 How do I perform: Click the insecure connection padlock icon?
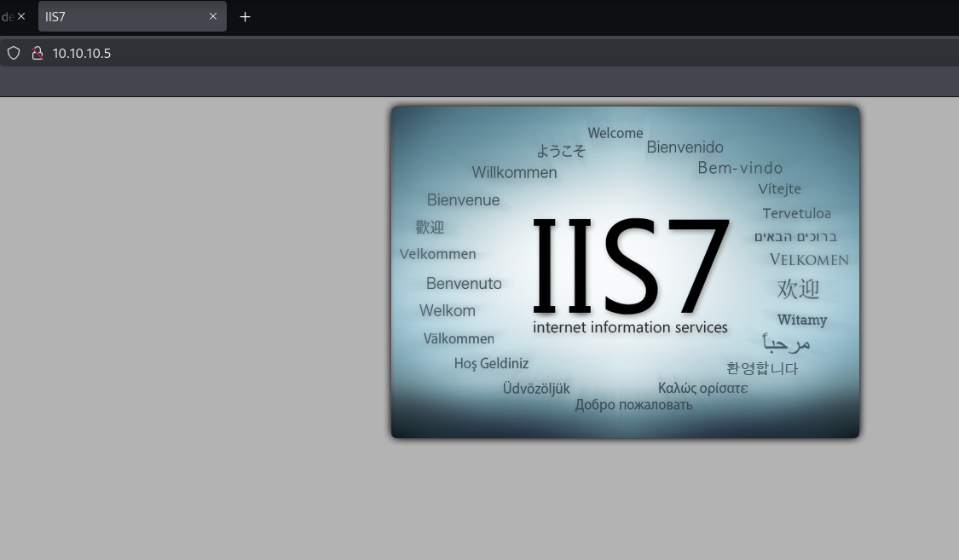click(37, 53)
